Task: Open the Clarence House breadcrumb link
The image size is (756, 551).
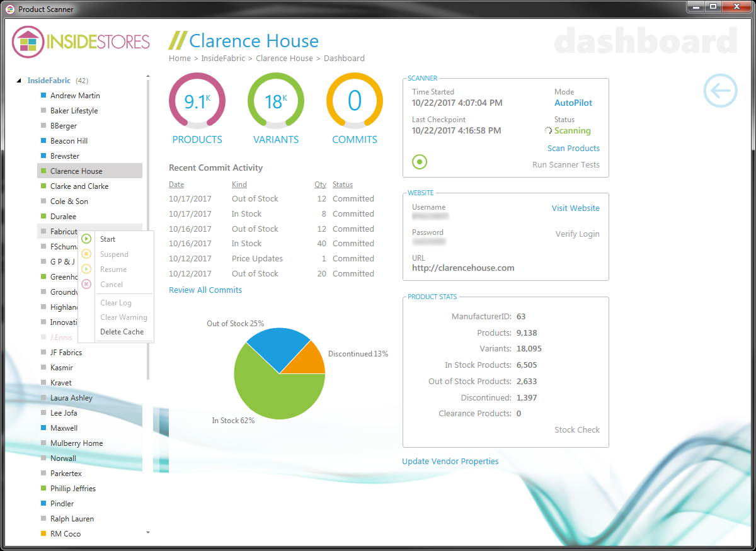Action: (x=284, y=59)
